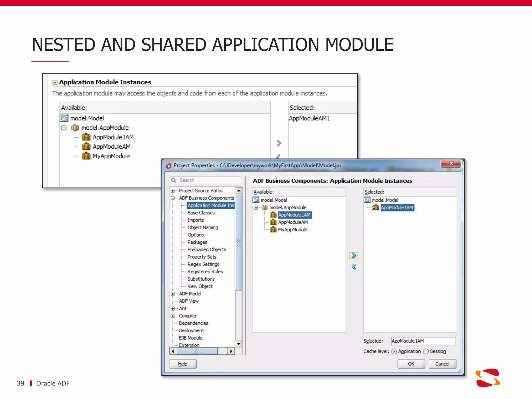Click the search magnifier icon in Project Properties
The width and height of the screenshot is (532, 399).
click(174, 180)
